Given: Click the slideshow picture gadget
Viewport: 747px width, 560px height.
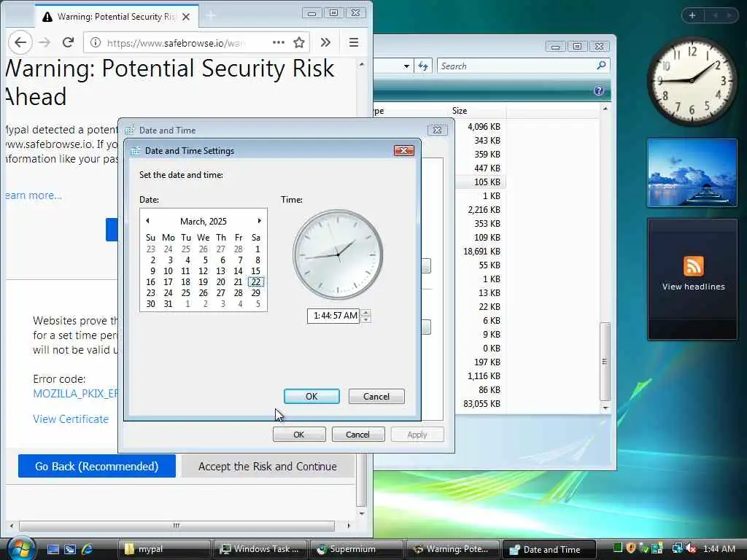Looking at the screenshot, I should click(692, 173).
